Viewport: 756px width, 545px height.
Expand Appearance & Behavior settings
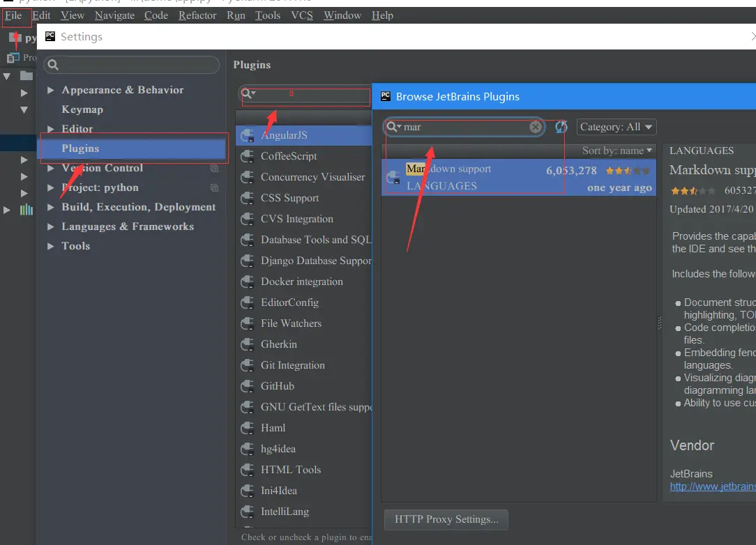tap(51, 90)
